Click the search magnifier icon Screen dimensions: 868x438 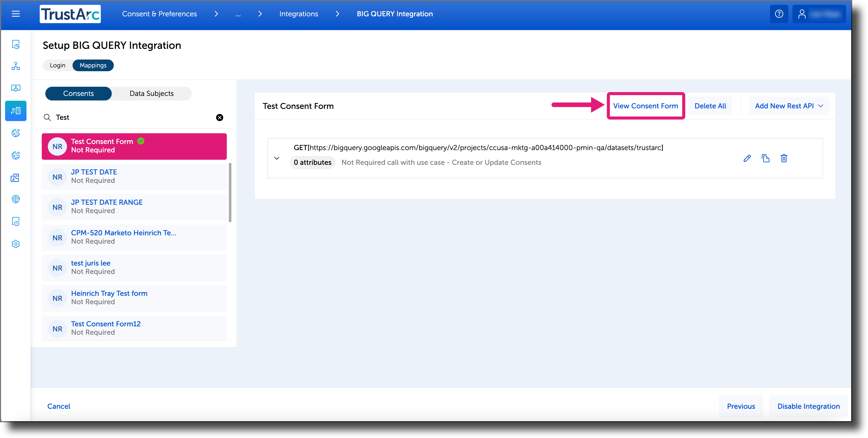(x=47, y=117)
